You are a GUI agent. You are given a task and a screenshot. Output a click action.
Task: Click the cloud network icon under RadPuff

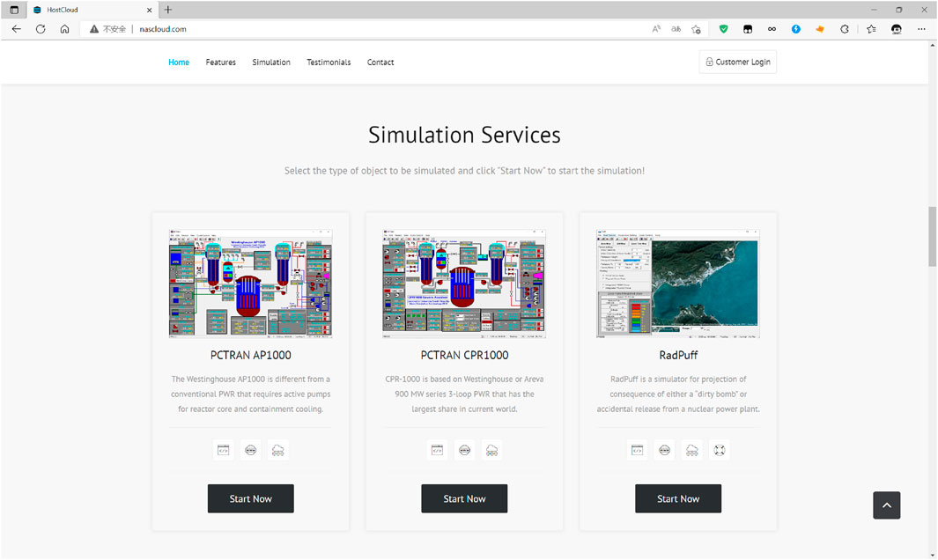692,450
